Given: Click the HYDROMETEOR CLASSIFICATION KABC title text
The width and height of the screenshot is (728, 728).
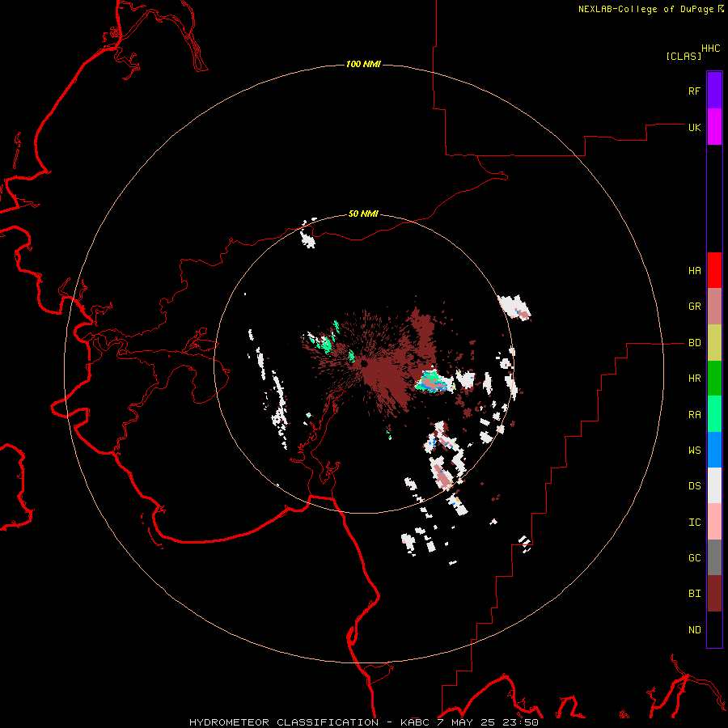Looking at the screenshot, I should tap(363, 722).
